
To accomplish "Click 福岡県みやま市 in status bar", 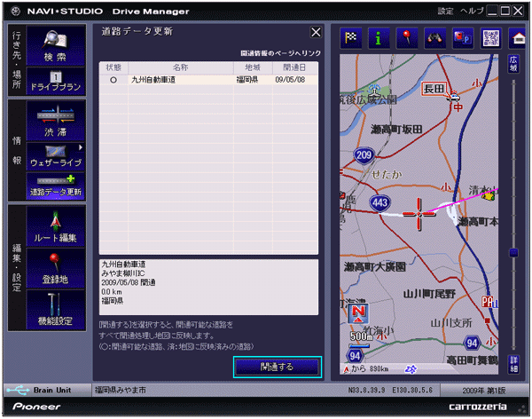I will click(x=121, y=390).
